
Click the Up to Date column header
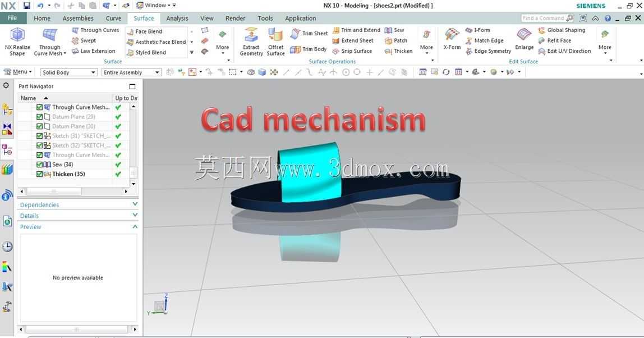click(x=126, y=98)
